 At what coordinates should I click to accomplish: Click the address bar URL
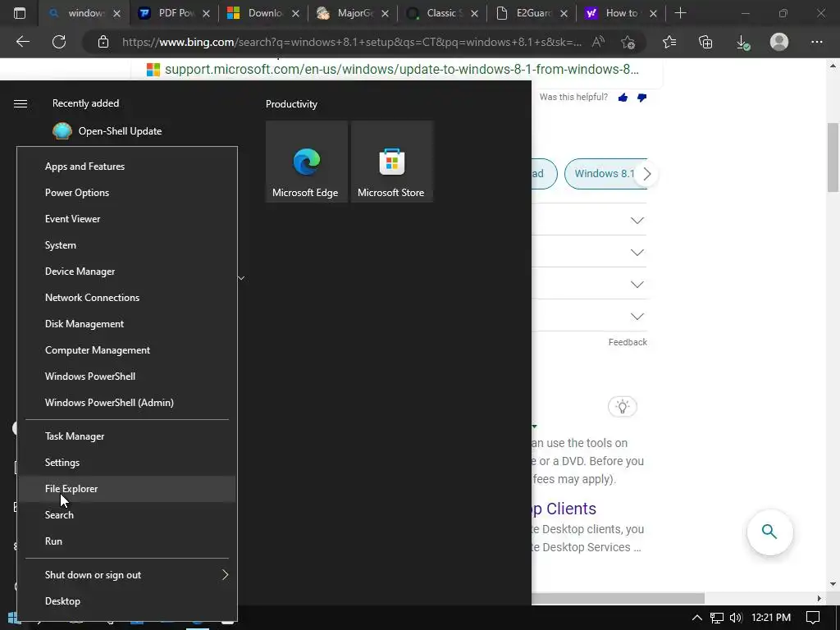pos(351,43)
